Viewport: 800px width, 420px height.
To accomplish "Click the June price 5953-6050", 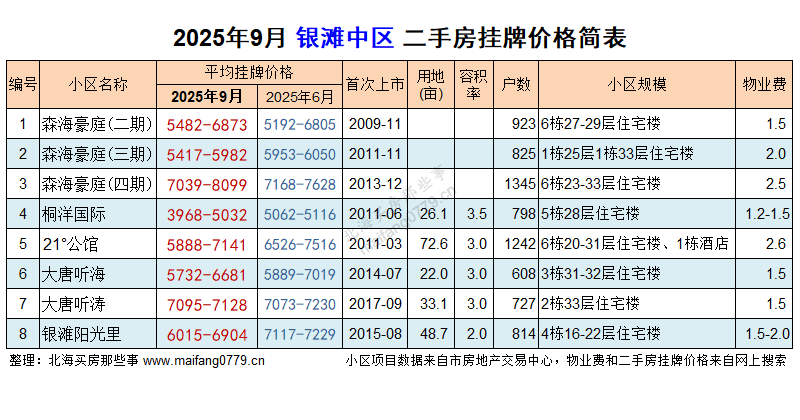I will pos(300,155).
